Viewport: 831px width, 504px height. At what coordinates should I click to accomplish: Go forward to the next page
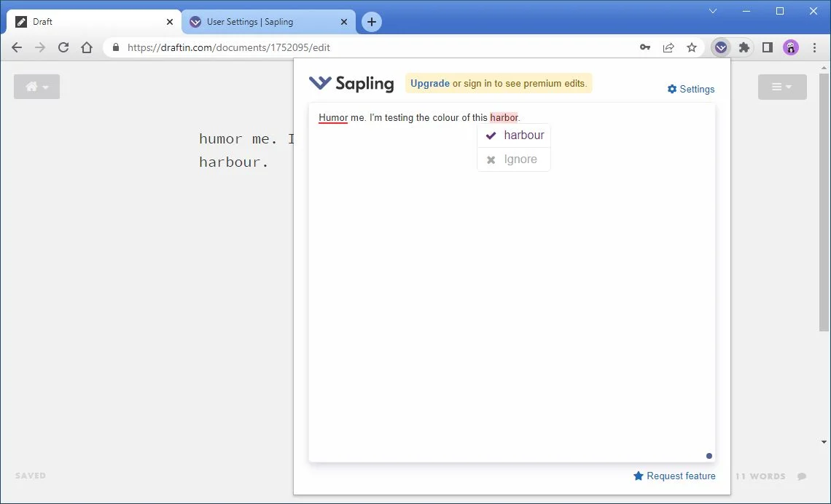(x=40, y=47)
